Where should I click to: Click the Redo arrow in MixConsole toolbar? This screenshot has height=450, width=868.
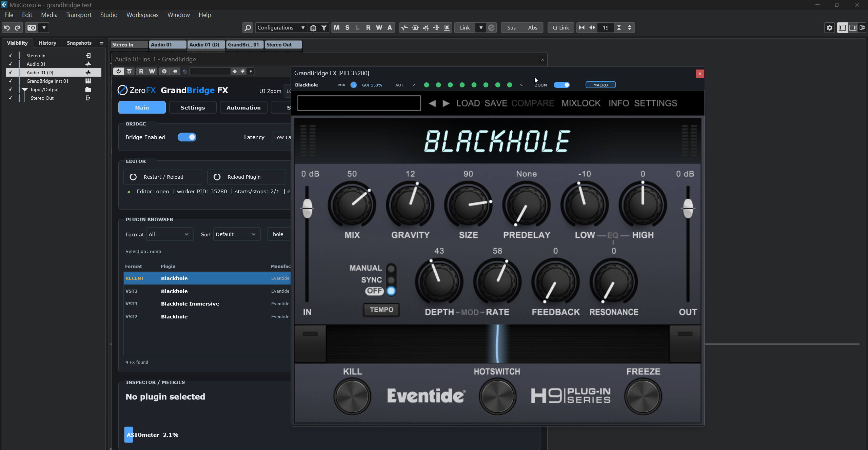(x=18, y=28)
